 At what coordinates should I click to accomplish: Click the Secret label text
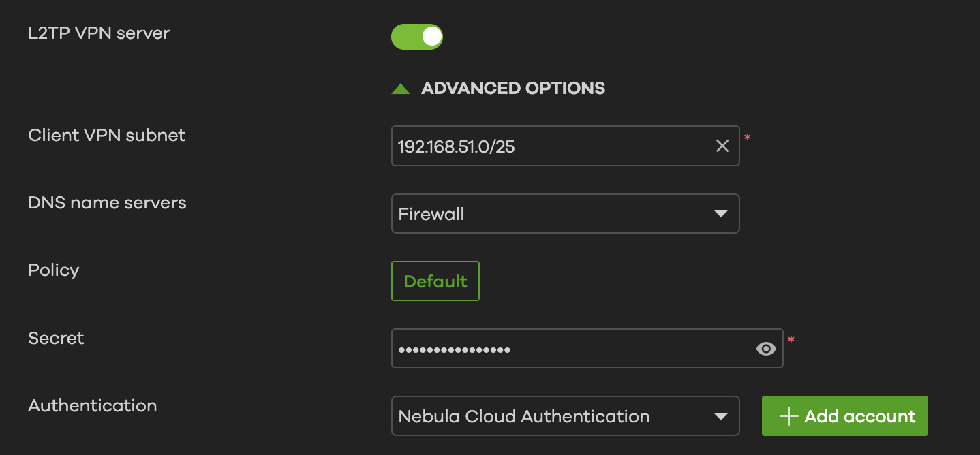point(56,338)
